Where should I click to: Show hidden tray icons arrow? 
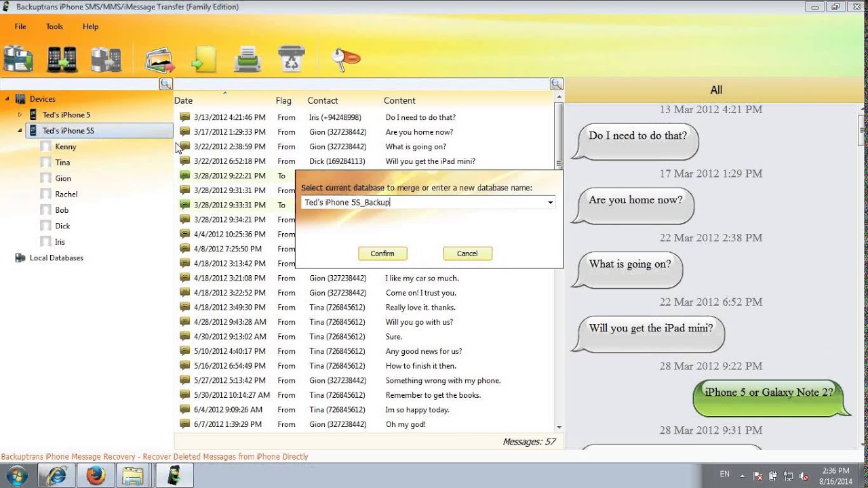(743, 476)
